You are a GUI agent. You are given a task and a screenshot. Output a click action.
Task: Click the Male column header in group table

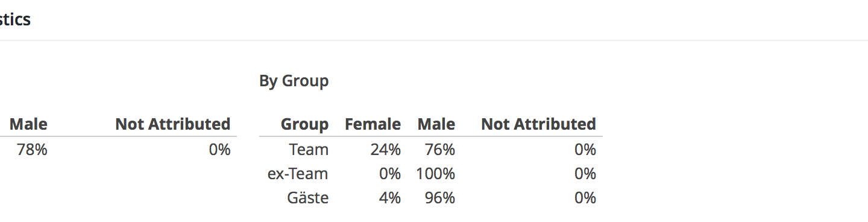click(x=436, y=124)
